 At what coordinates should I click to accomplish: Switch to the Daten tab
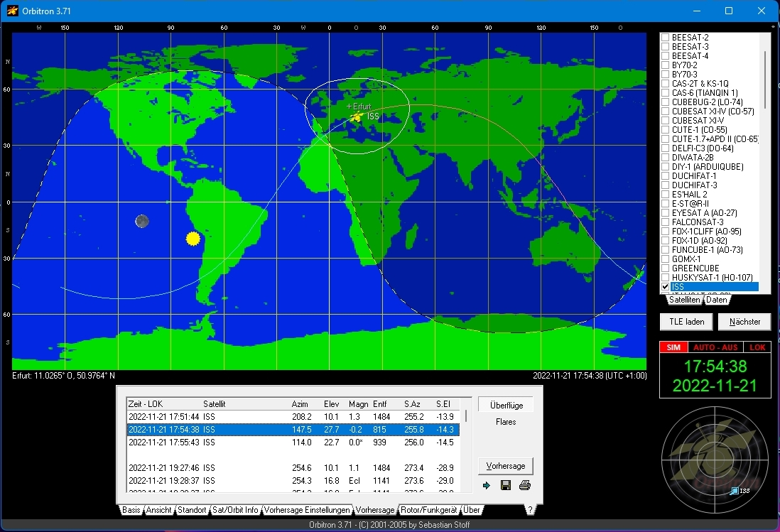coord(717,300)
